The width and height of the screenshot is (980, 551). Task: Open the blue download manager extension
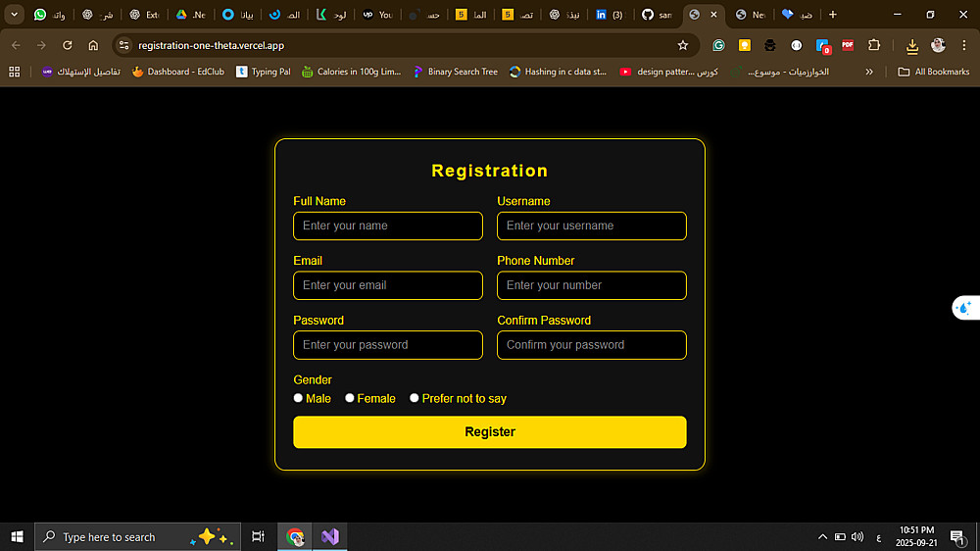coord(822,46)
